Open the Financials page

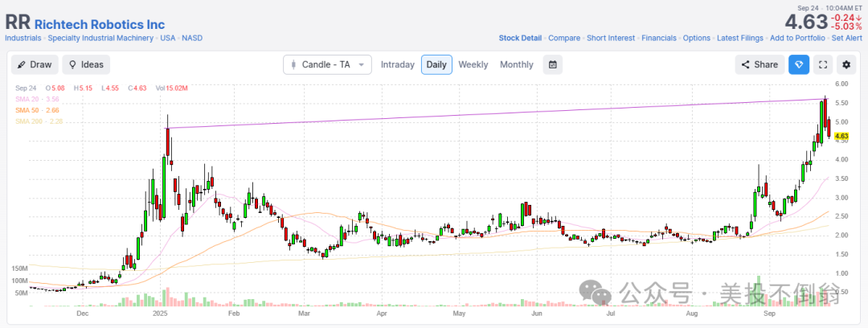(x=659, y=39)
